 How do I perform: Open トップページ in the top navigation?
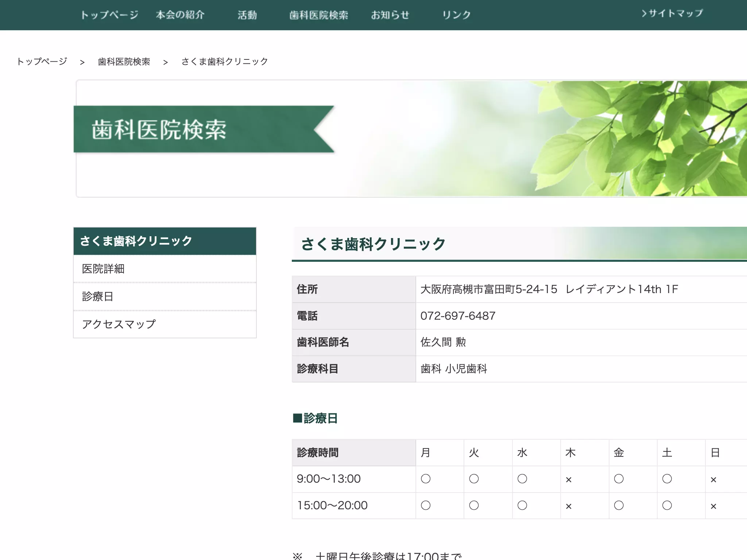point(109,15)
